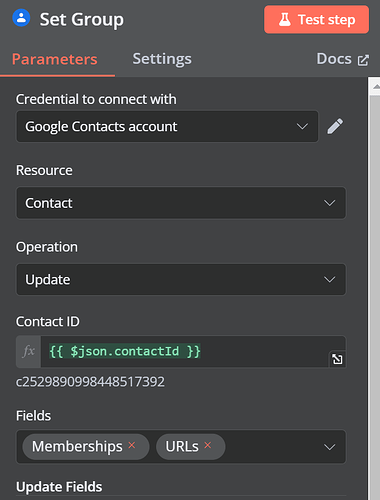This screenshot has width=380, height=500.
Task: Switch to the Settings tab
Action: click(162, 59)
